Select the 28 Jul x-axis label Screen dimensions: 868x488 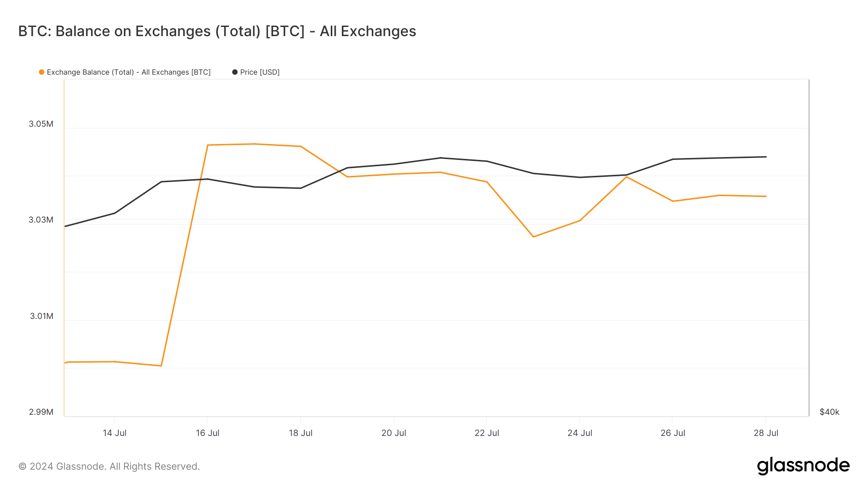766,433
